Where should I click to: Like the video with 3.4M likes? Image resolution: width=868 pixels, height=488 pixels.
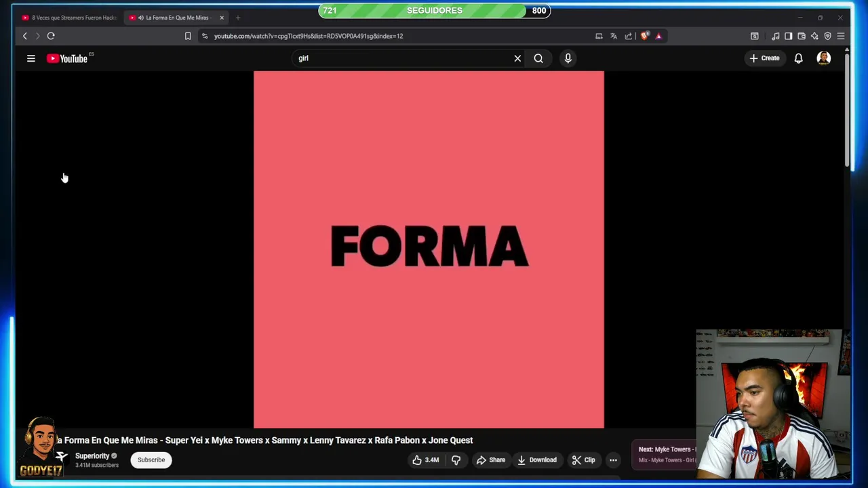tap(426, 460)
